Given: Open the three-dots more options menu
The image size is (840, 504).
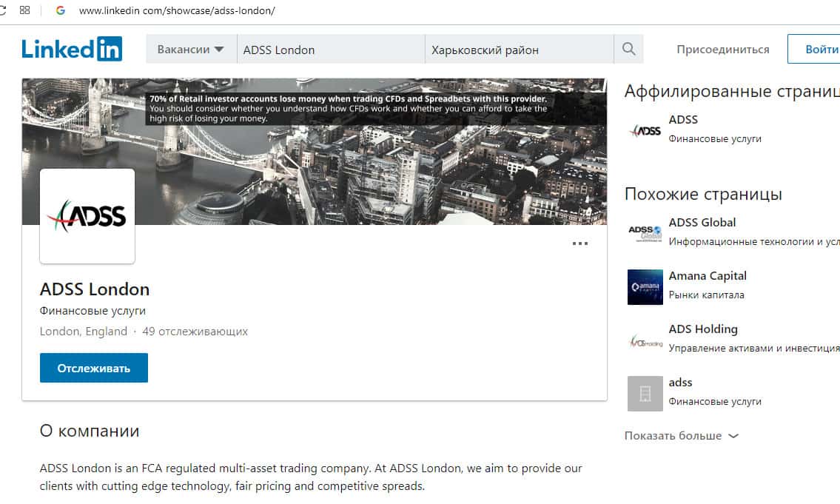Looking at the screenshot, I should pyautogui.click(x=579, y=243).
